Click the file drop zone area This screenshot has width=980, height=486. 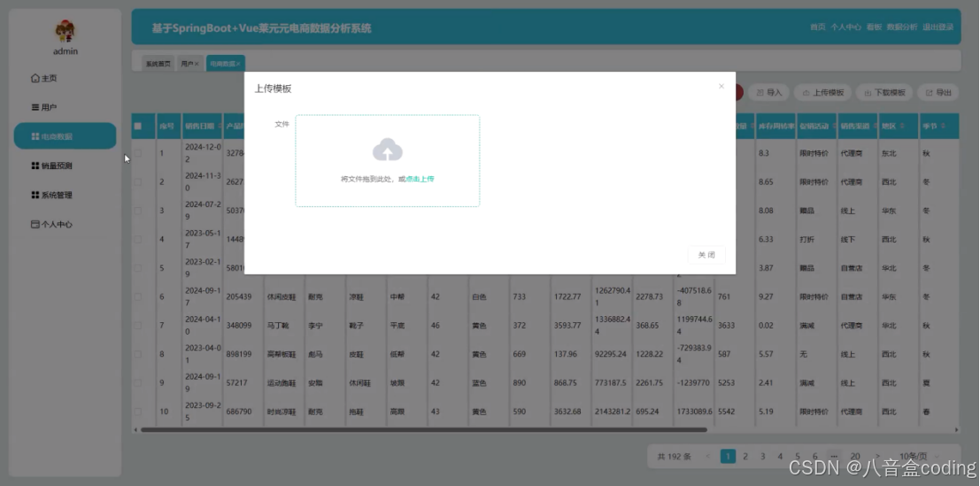pos(388,160)
